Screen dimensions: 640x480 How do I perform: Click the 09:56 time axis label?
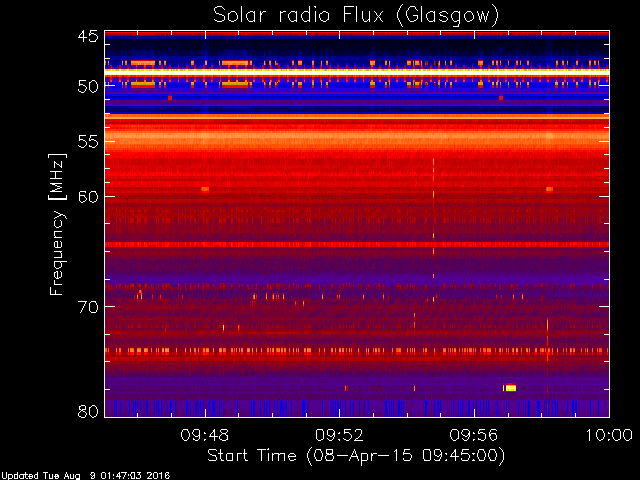(474, 435)
